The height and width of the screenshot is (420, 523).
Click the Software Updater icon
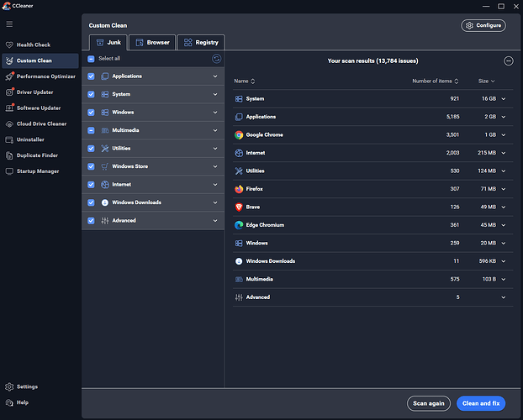click(9, 108)
